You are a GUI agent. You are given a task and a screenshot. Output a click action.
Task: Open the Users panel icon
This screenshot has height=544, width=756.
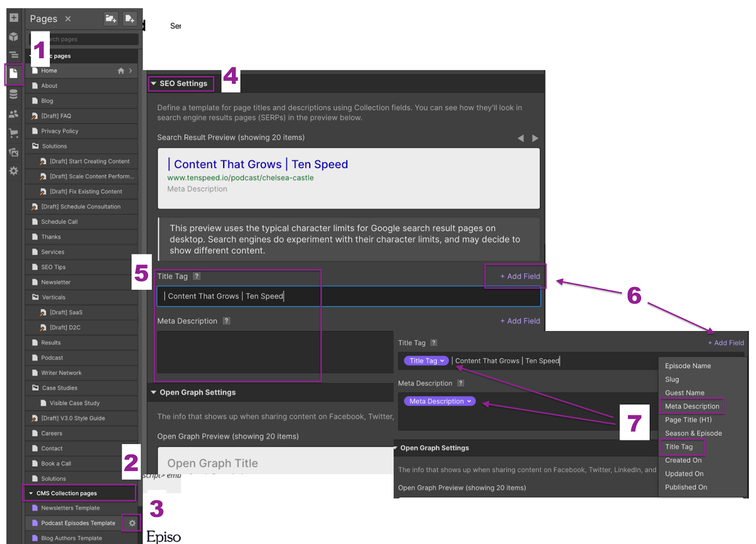[14, 114]
